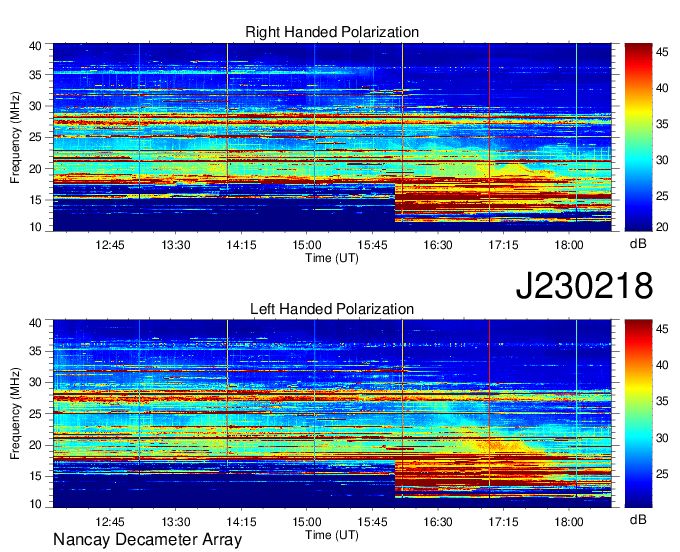Click the 45 dB value on the Right Handed color bar
680x552 pixels.
[x=662, y=52]
